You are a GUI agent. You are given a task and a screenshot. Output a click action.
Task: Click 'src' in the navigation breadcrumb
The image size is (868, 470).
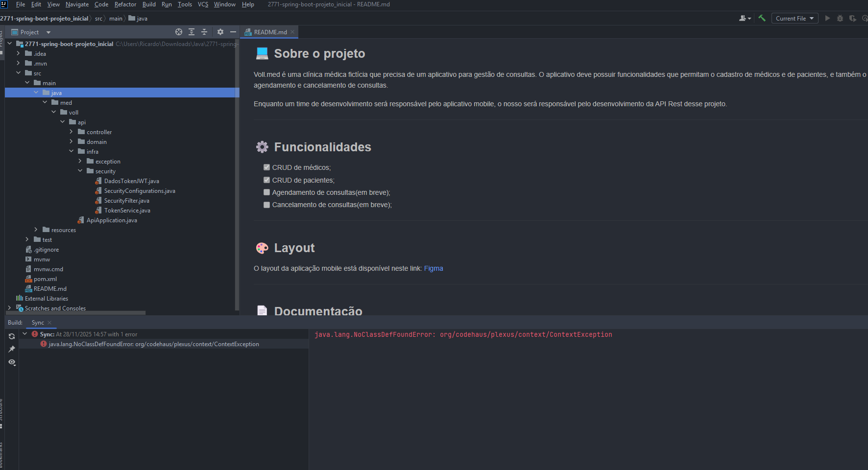click(98, 19)
